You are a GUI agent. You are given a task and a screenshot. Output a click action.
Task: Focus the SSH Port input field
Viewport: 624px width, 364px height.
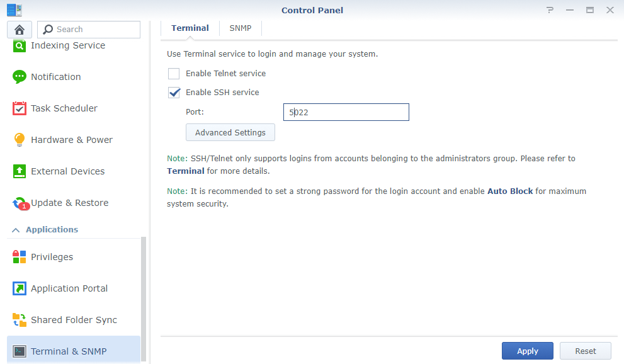coord(346,112)
